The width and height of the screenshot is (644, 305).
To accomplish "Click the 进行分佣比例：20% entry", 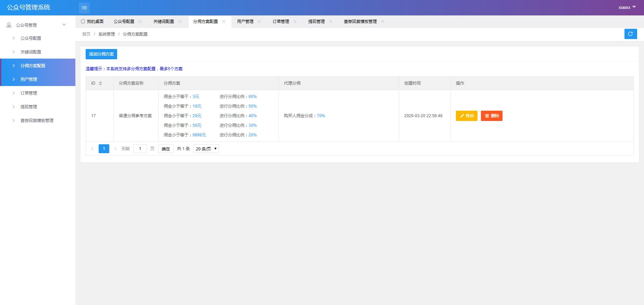I will 238,135.
